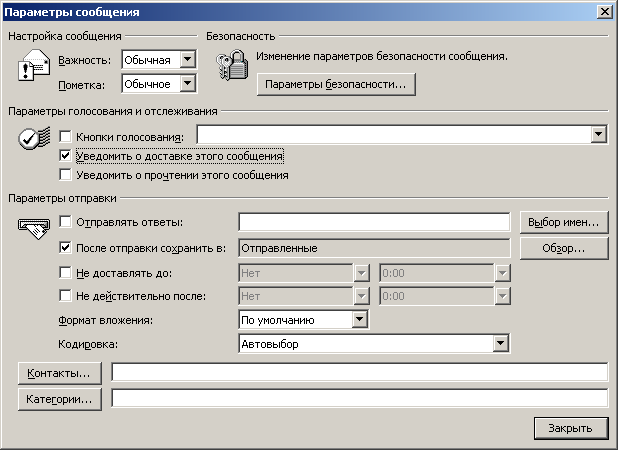Click the contacts text field
The image size is (618, 450).
click(x=359, y=372)
